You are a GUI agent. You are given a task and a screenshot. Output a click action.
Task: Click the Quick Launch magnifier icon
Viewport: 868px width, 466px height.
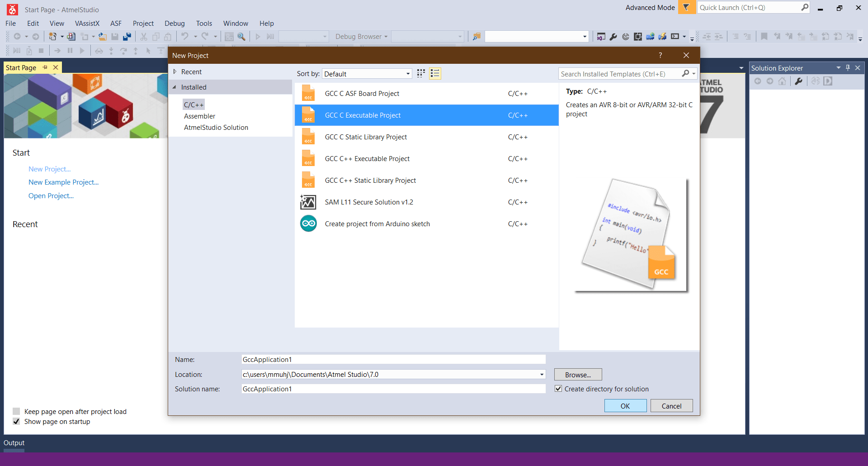click(x=805, y=7)
